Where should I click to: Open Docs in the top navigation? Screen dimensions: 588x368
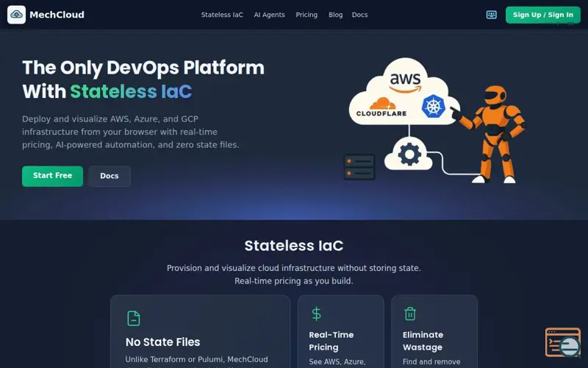359,15
